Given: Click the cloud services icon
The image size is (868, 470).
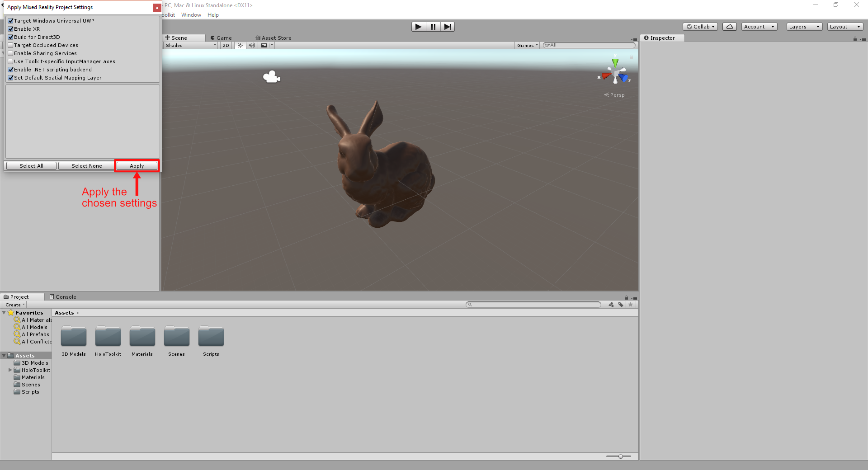Looking at the screenshot, I should point(729,27).
